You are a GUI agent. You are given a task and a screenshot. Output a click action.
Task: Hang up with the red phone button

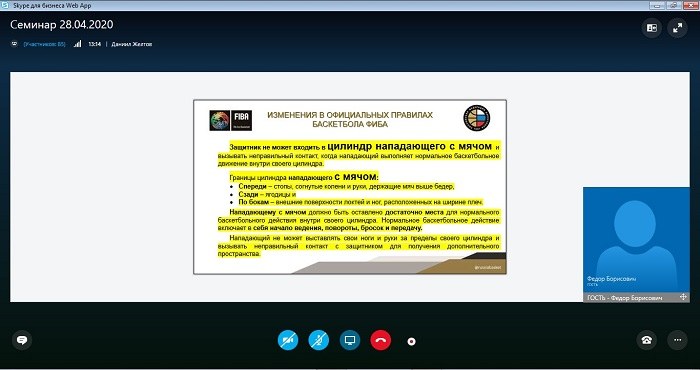380,341
